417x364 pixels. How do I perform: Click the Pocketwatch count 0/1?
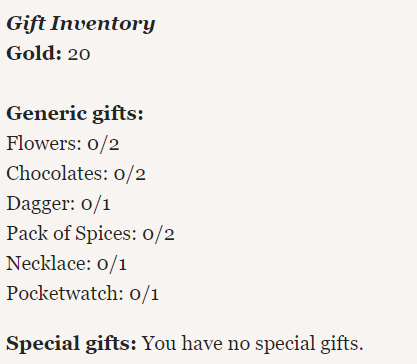pyautogui.click(x=144, y=294)
